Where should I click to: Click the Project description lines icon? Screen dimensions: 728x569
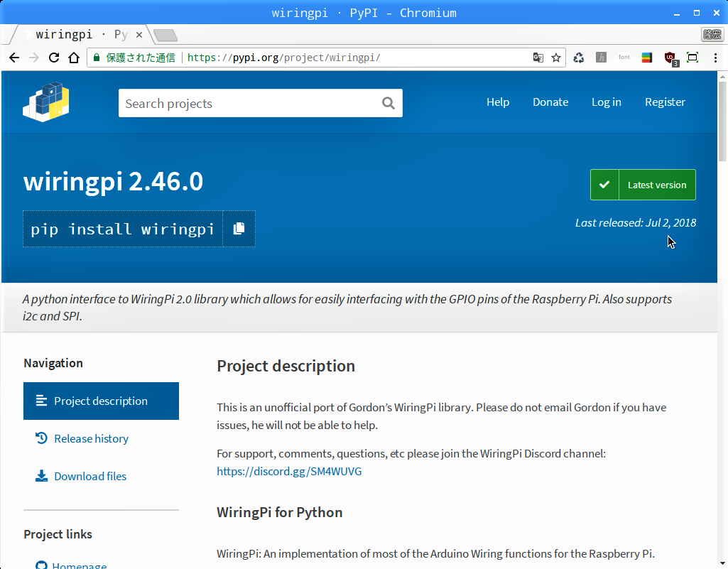click(41, 401)
